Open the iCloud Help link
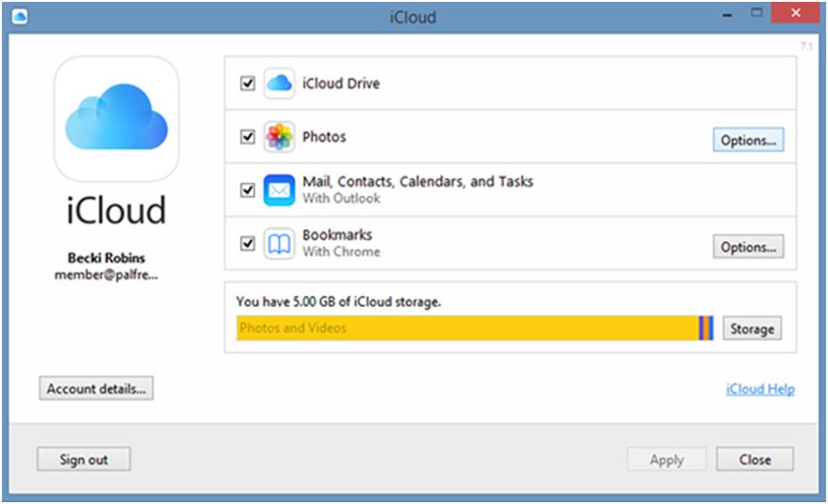 pyautogui.click(x=760, y=389)
